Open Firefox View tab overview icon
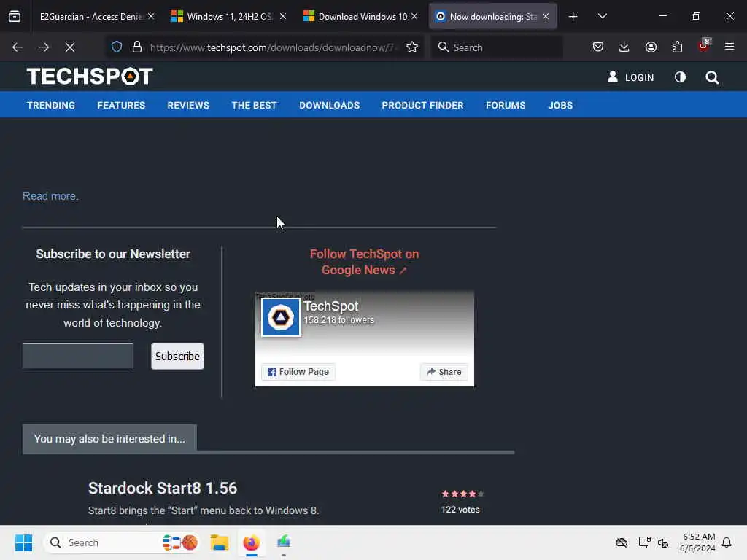The height and width of the screenshot is (560, 747). pos(15,16)
